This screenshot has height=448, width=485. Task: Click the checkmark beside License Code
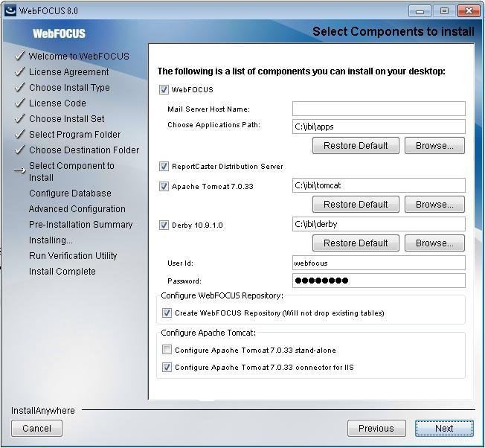pos(19,103)
